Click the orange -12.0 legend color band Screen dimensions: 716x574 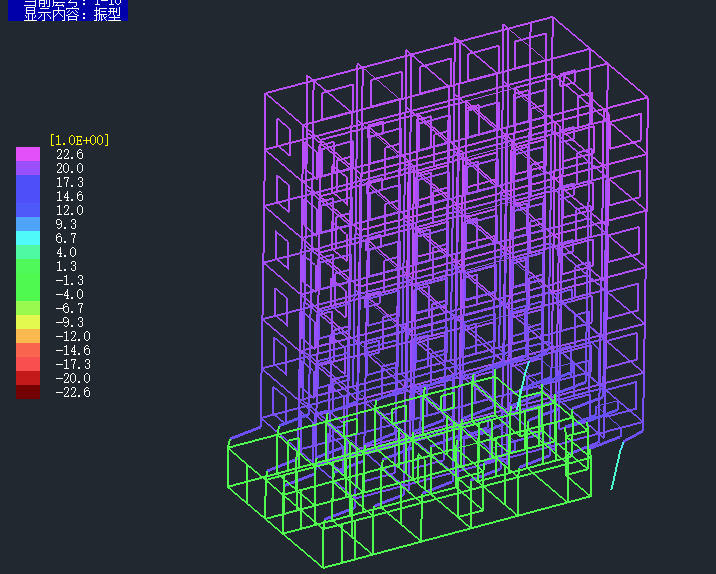(27, 336)
